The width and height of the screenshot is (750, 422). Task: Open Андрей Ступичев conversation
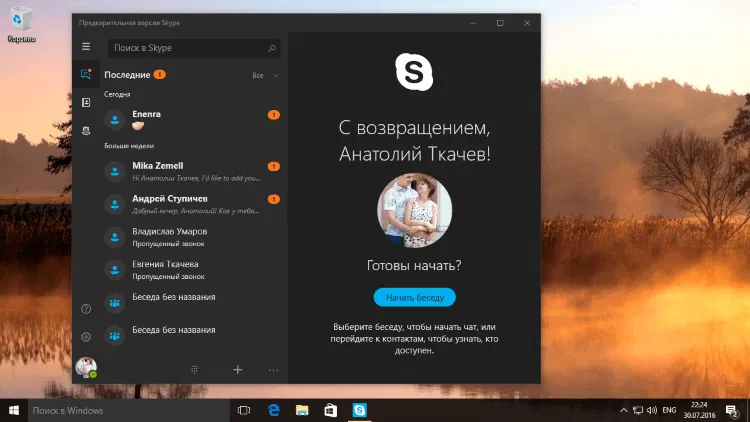click(192, 204)
